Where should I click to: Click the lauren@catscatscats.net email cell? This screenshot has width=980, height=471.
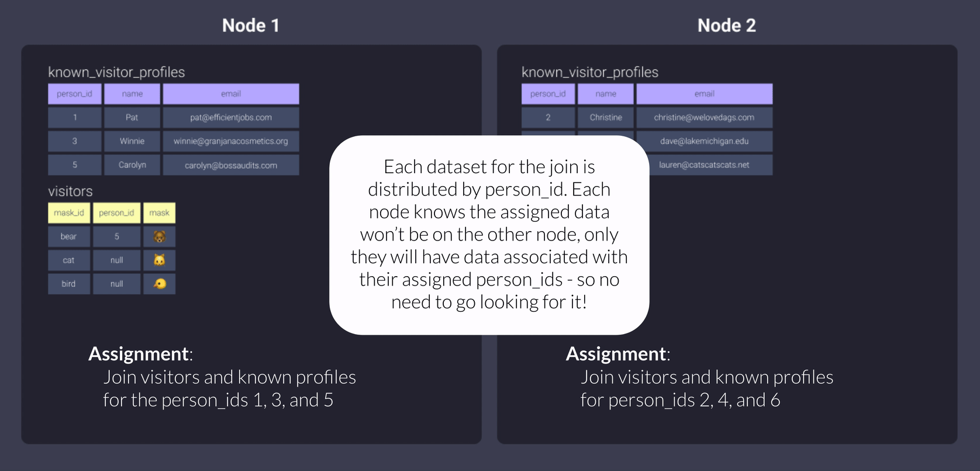[x=704, y=165]
